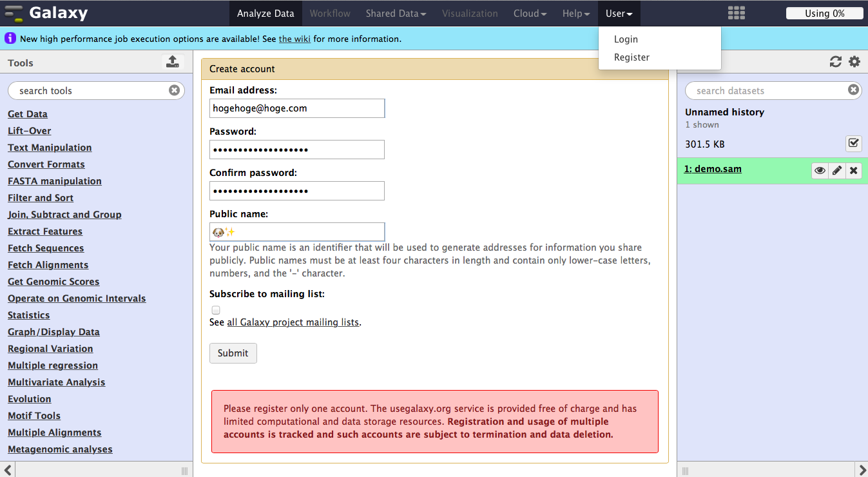The image size is (868, 477).
Task: Expand the Cloud dropdown menu
Action: tap(530, 14)
